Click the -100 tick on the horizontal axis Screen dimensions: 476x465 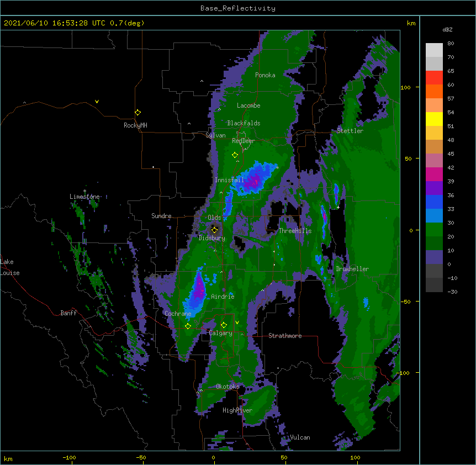pyautogui.click(x=70, y=457)
